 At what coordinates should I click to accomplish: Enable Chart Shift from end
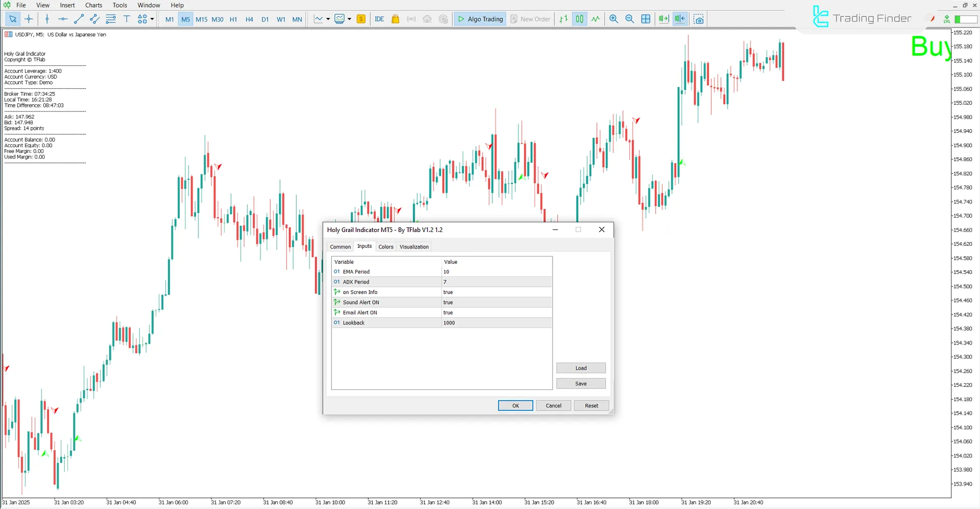pyautogui.click(x=679, y=19)
